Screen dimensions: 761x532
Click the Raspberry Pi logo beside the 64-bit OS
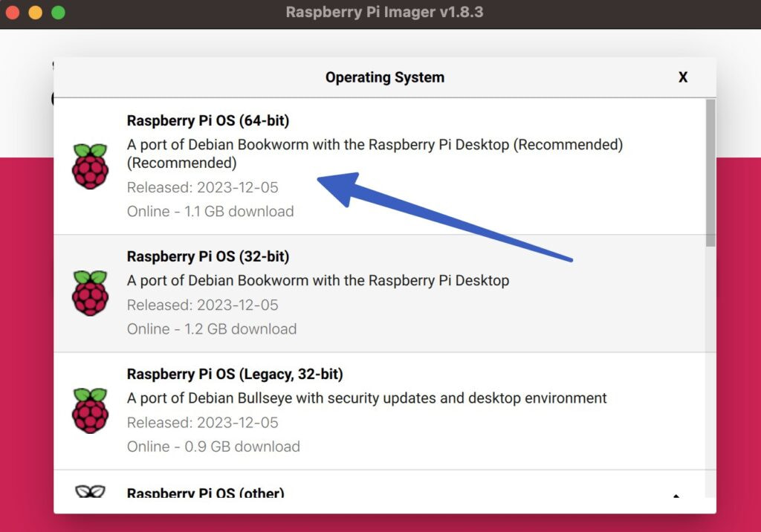90,166
